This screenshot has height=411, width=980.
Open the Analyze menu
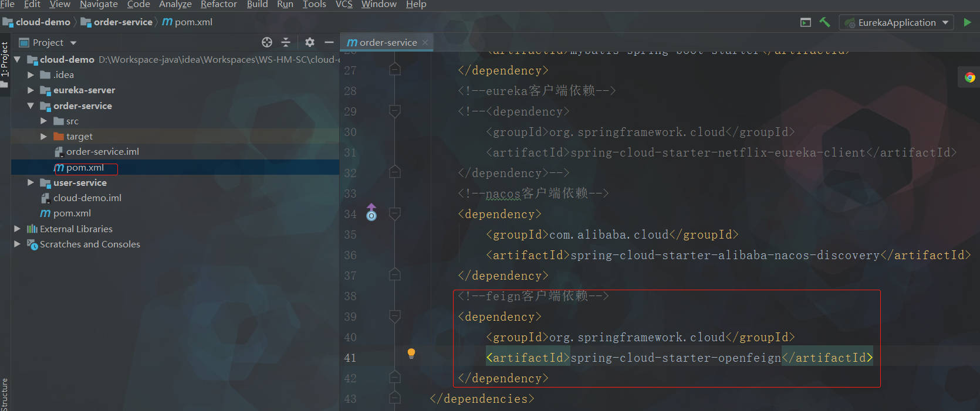(175, 5)
